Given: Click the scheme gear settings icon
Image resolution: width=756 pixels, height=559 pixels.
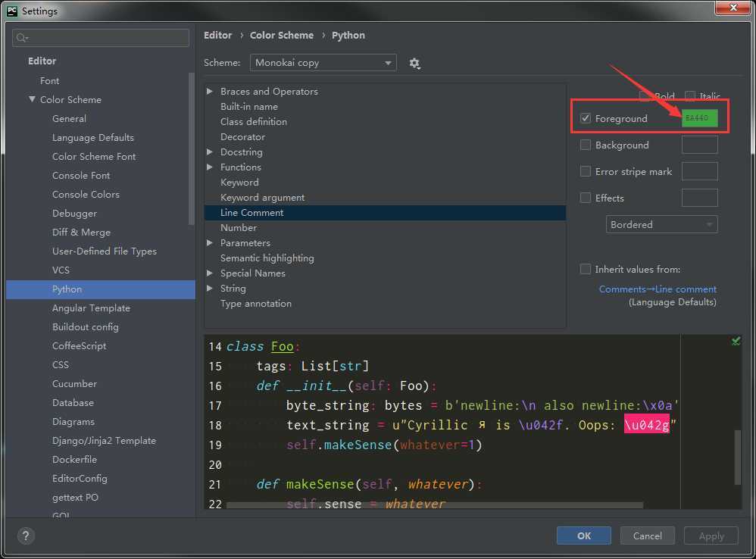Looking at the screenshot, I should pyautogui.click(x=414, y=63).
